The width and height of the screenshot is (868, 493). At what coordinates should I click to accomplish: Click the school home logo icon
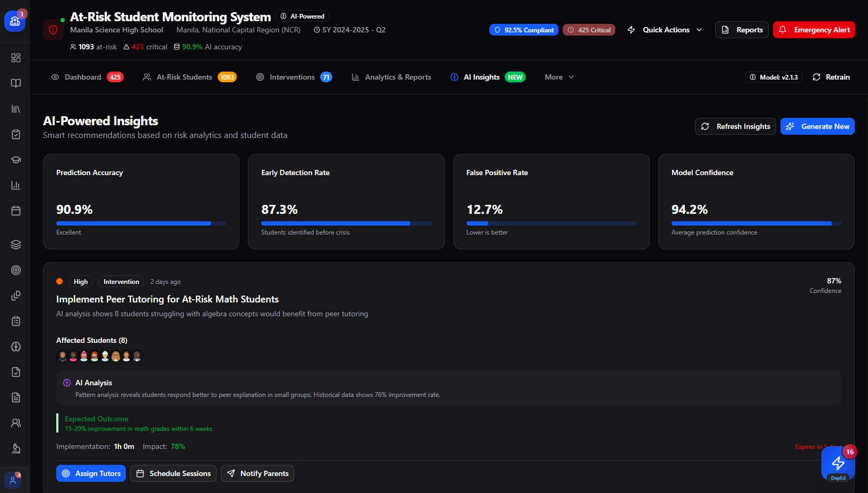pos(15,21)
